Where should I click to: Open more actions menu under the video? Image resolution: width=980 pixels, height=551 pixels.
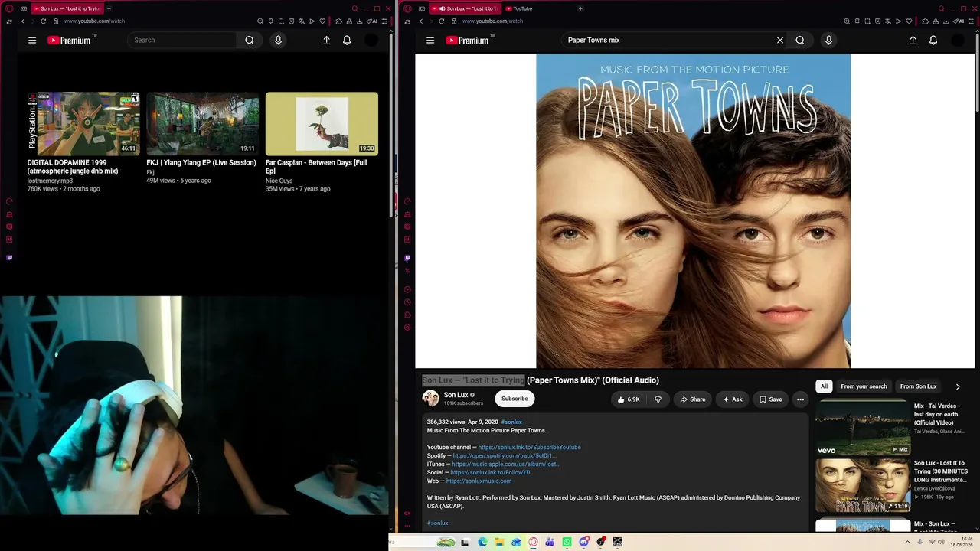click(800, 399)
